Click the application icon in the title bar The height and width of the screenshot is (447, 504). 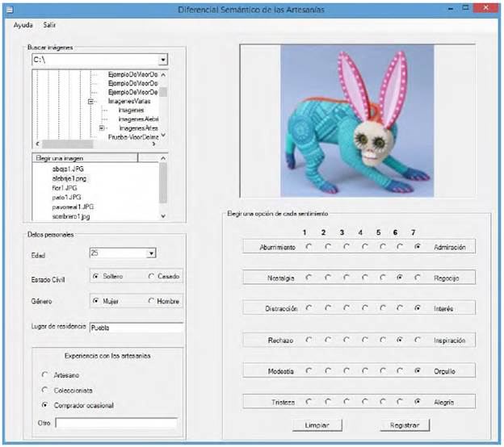click(9, 9)
